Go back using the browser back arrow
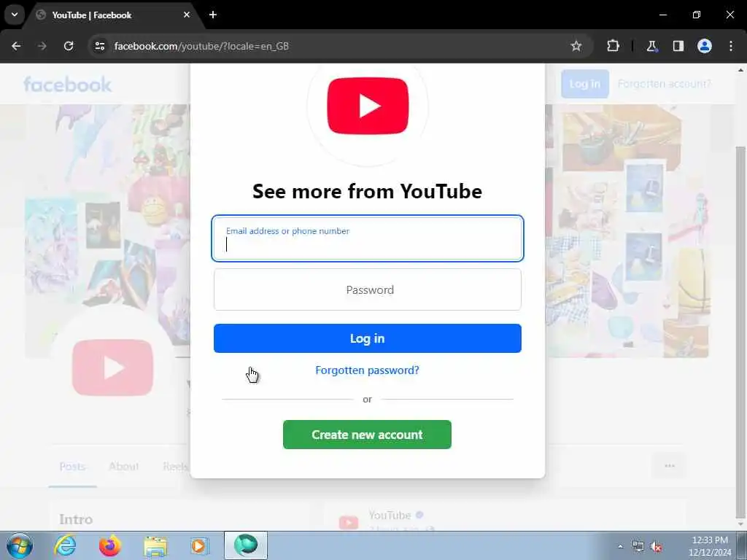Screen dimensions: 747x560 tap(16, 46)
